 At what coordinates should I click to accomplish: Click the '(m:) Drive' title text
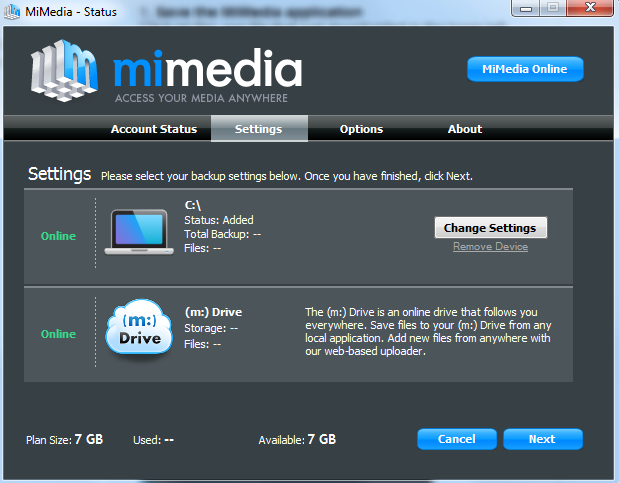click(214, 312)
